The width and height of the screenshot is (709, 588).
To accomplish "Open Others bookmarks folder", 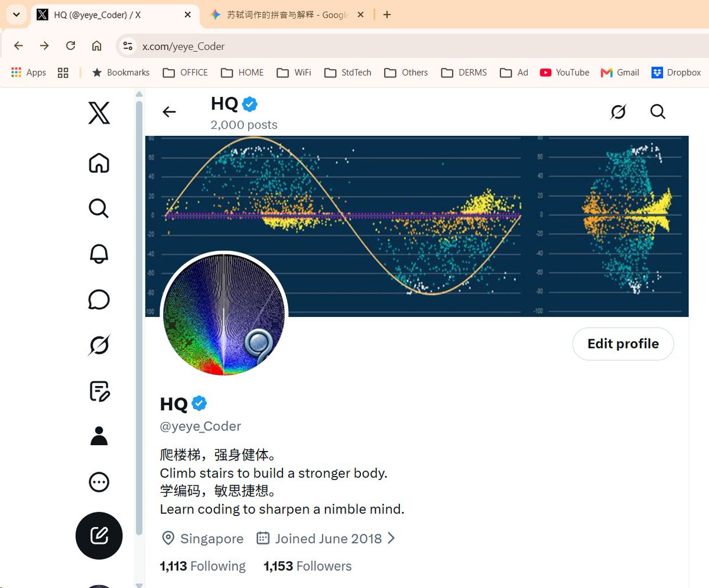I will tap(406, 72).
